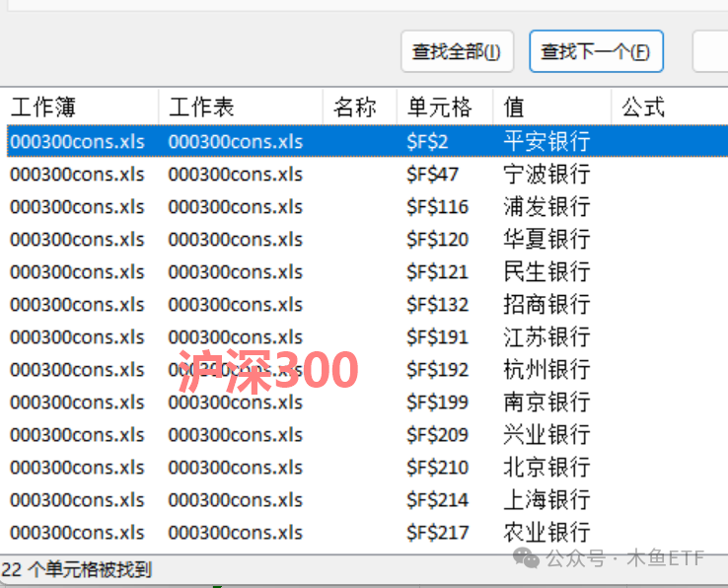
Task: Sort results by the 工作表 column header
Action: coord(241,107)
